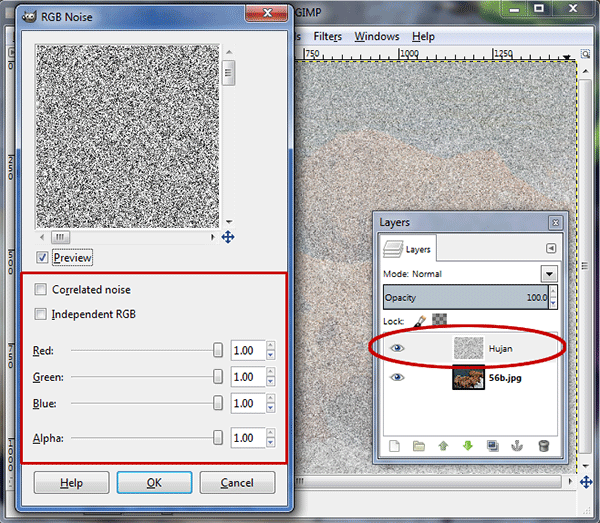This screenshot has height=523, width=600.
Task: Increase the Red value with up arrow
Action: 271,345
